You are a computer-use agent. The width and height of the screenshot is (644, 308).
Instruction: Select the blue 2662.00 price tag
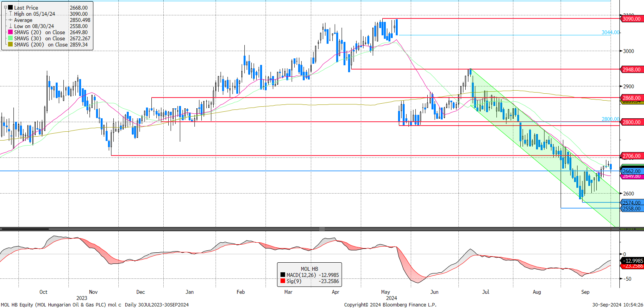pos(631,171)
